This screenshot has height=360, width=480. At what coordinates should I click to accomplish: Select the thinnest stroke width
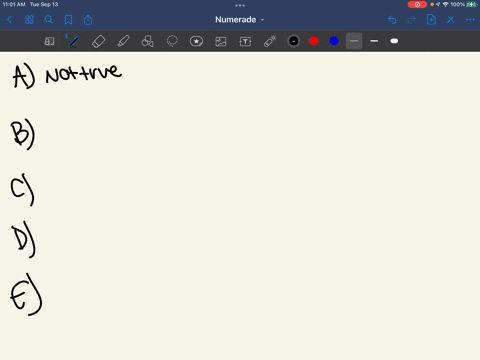(354, 41)
